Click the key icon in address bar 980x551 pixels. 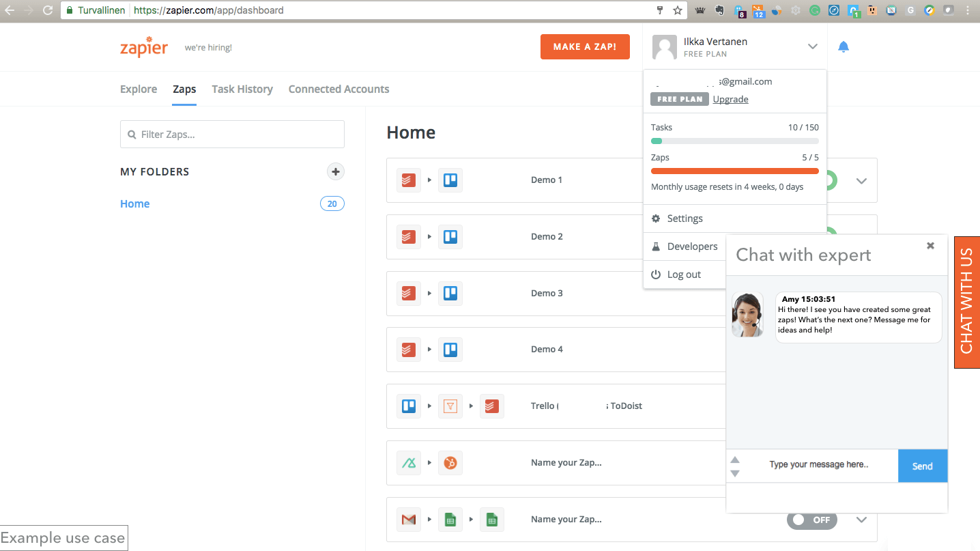coord(660,10)
